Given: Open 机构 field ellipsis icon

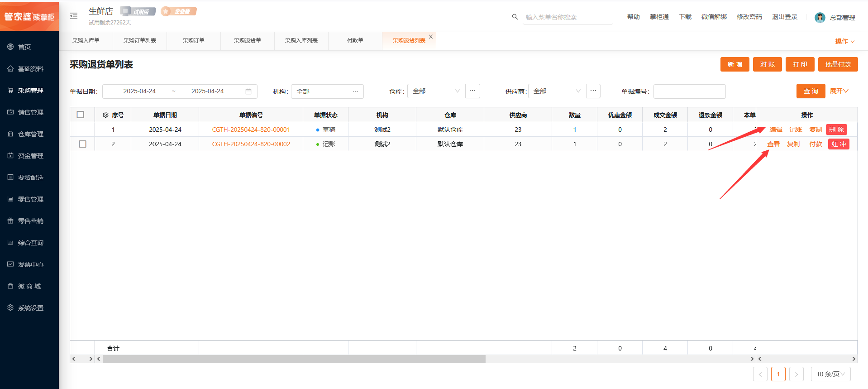Looking at the screenshot, I should pos(355,91).
